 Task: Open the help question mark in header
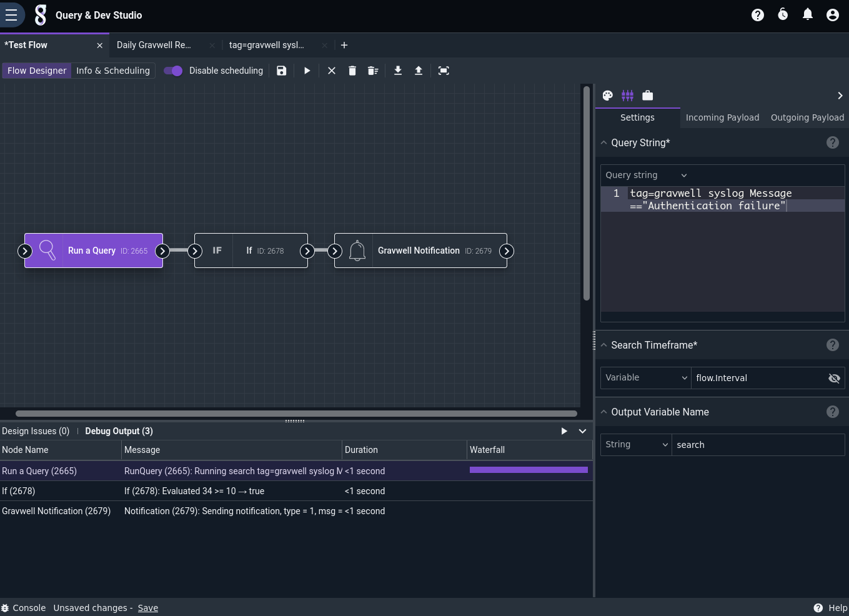(758, 15)
